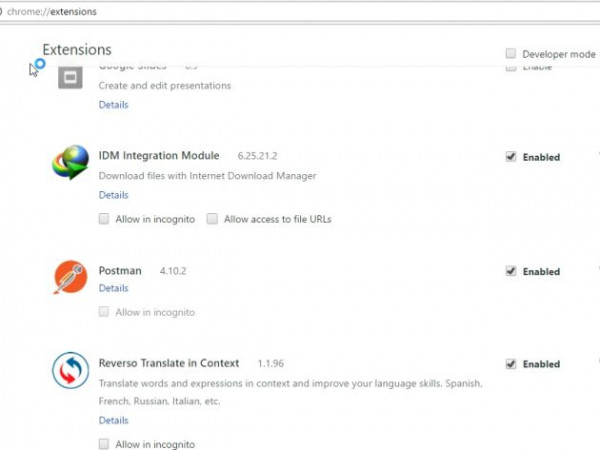Open Details link for IDM Integration Module
The height and width of the screenshot is (450, 600).
point(113,195)
